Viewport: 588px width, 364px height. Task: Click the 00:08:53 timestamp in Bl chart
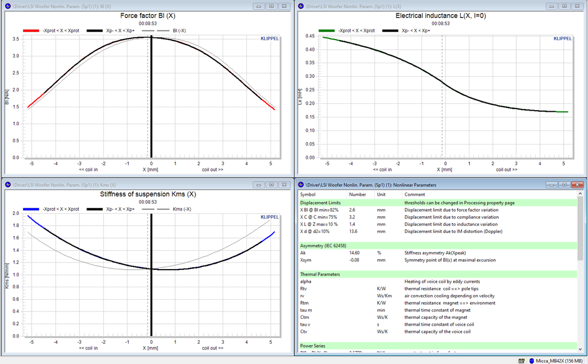coord(148,23)
